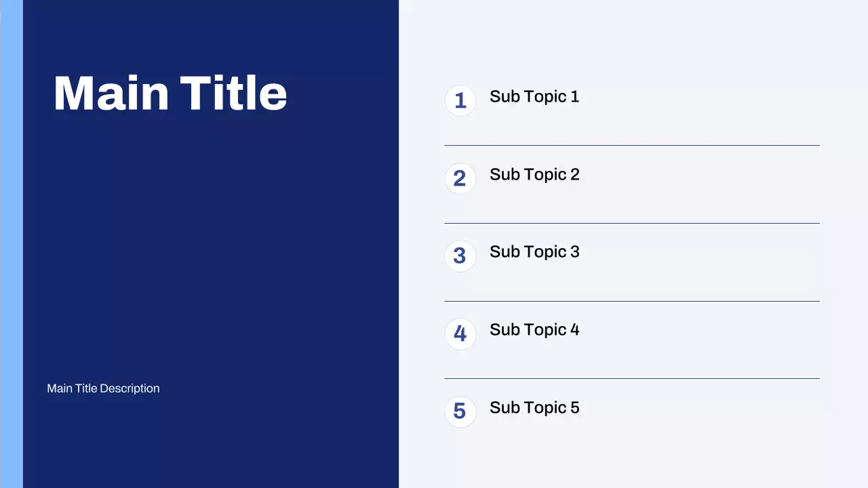Select the 'Sub Topic 3' text
The image size is (868, 488).
(x=534, y=252)
